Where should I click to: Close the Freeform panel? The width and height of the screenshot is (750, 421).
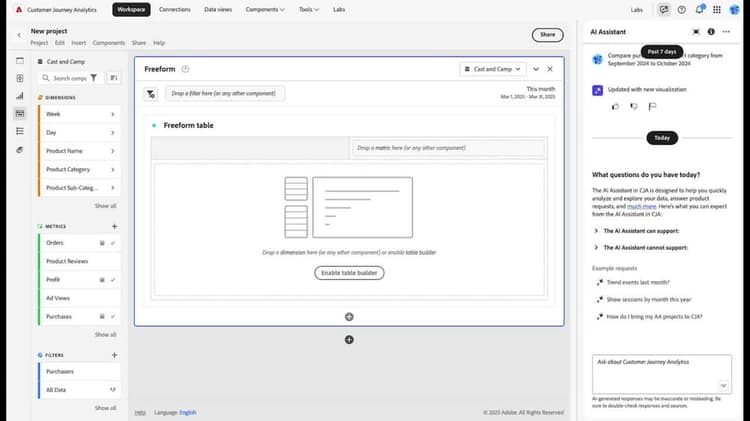coord(550,69)
